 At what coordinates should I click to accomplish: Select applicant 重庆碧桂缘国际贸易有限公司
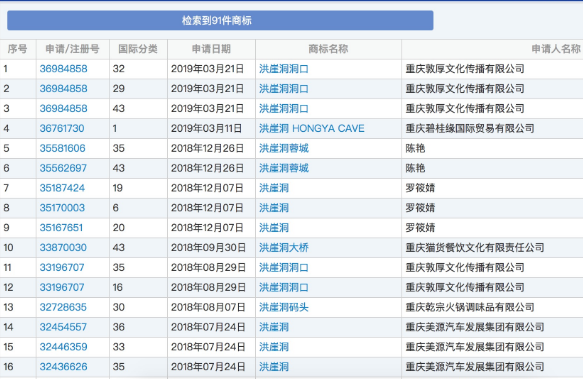click(470, 128)
